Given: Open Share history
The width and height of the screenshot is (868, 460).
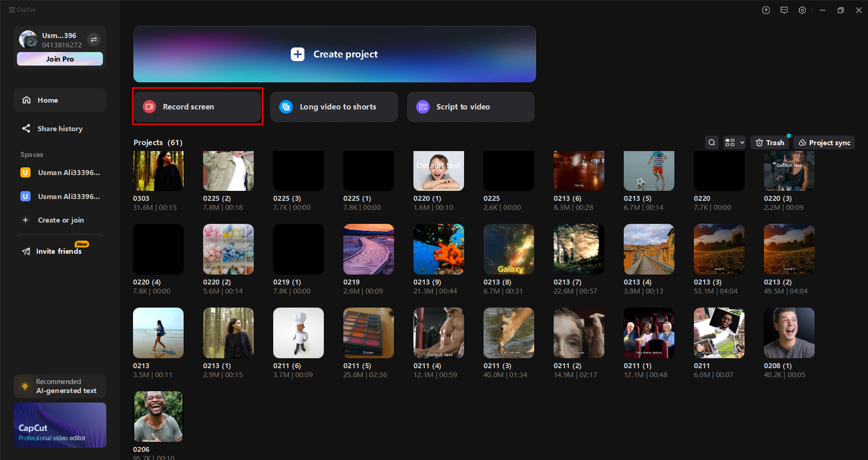Looking at the screenshot, I should click(60, 128).
